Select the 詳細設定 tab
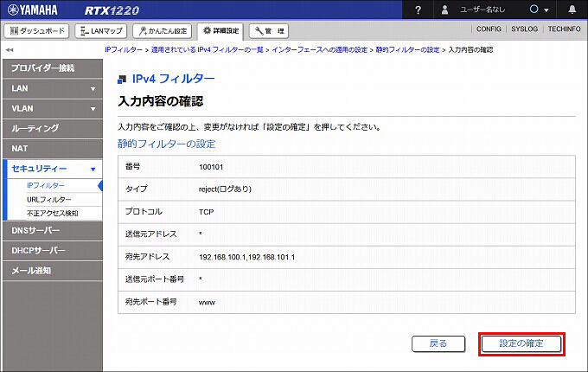This screenshot has height=372, width=588. (220, 31)
